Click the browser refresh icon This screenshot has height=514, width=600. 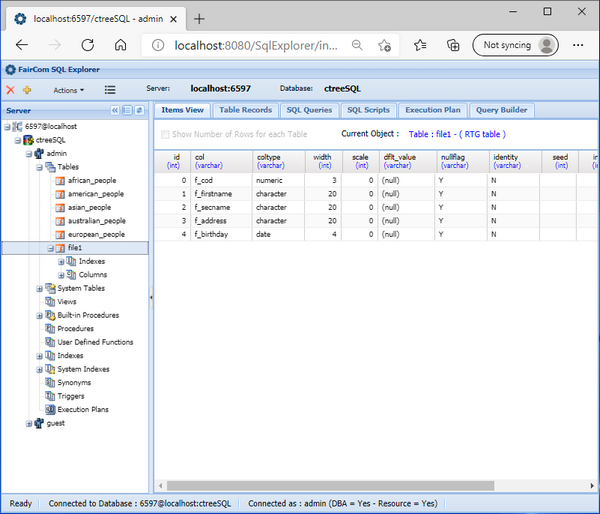tap(88, 45)
